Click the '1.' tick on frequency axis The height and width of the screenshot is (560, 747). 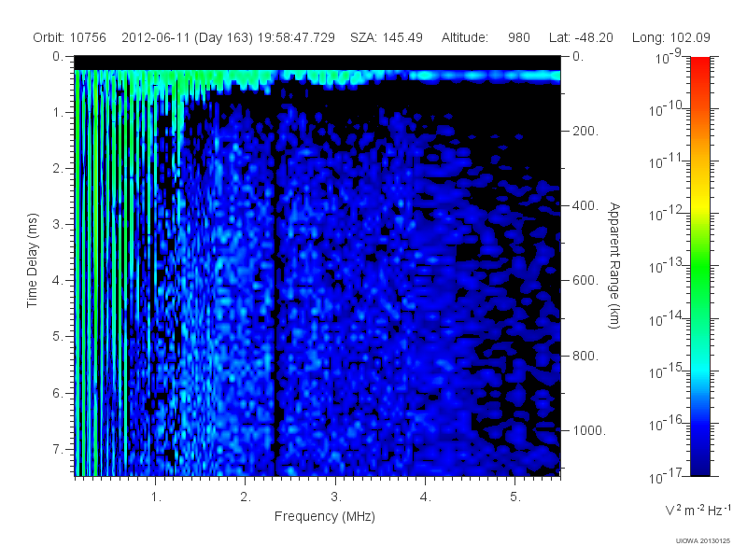[x=156, y=497]
